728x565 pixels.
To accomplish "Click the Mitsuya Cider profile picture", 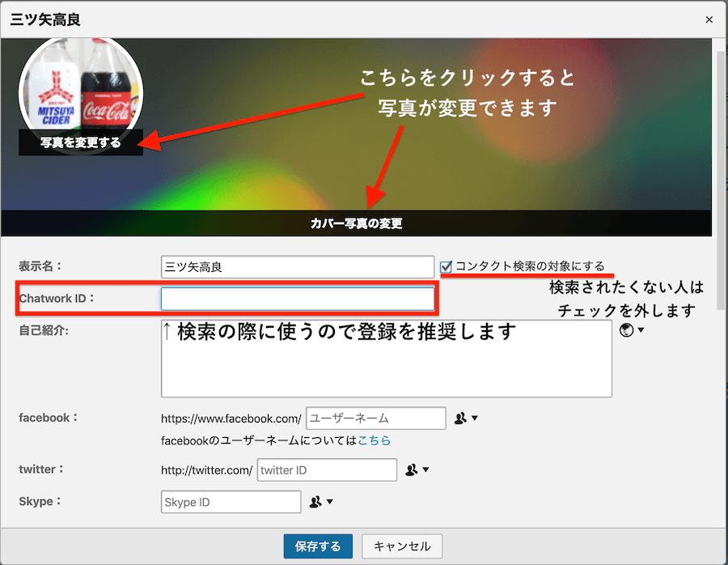I will pyautogui.click(x=81, y=85).
